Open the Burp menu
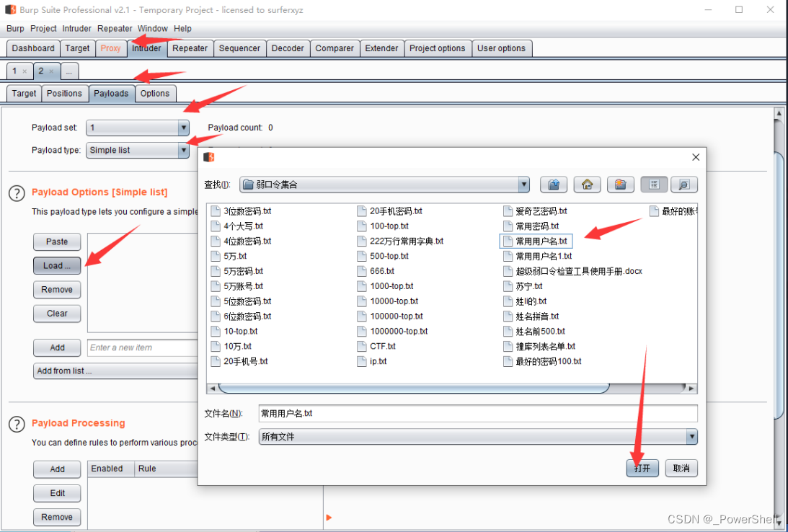 click(15, 29)
